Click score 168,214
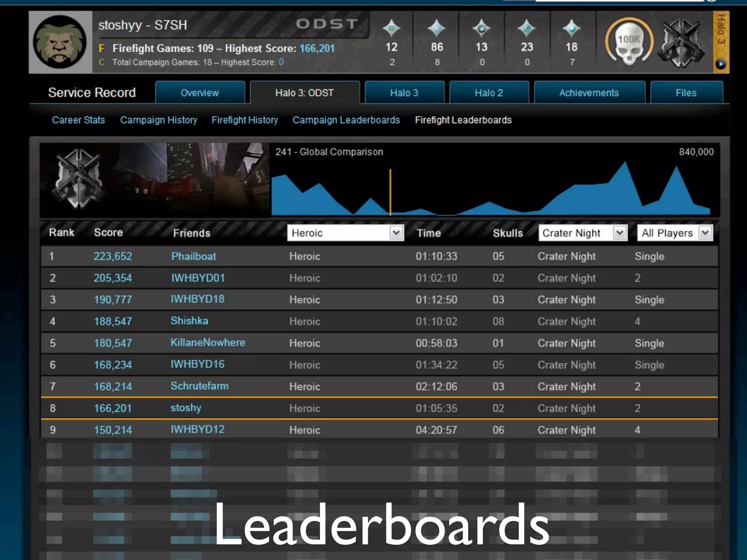747x560 pixels. tap(113, 386)
